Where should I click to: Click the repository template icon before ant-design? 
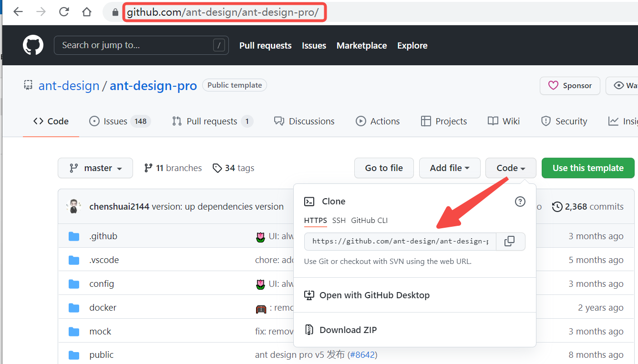tap(28, 85)
